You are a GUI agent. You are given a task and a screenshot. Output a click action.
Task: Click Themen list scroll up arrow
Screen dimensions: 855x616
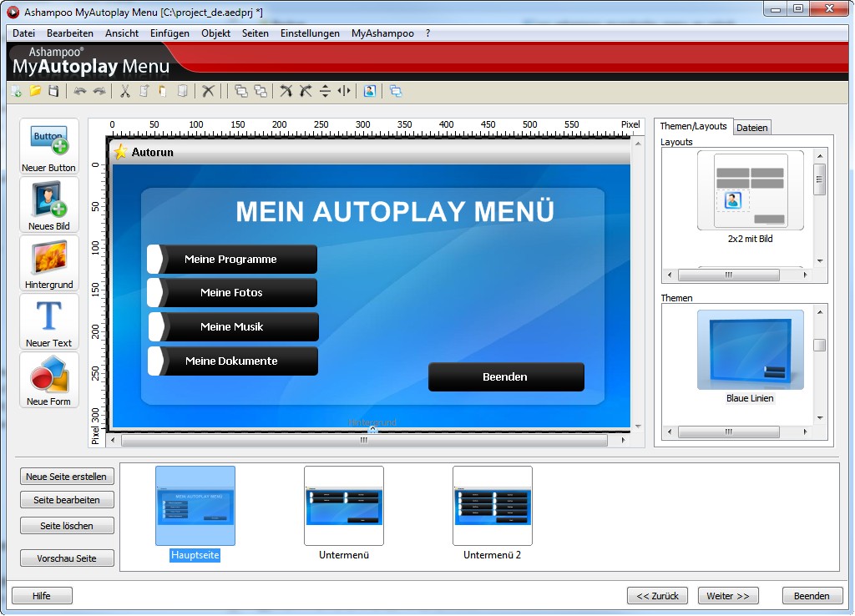[820, 312]
